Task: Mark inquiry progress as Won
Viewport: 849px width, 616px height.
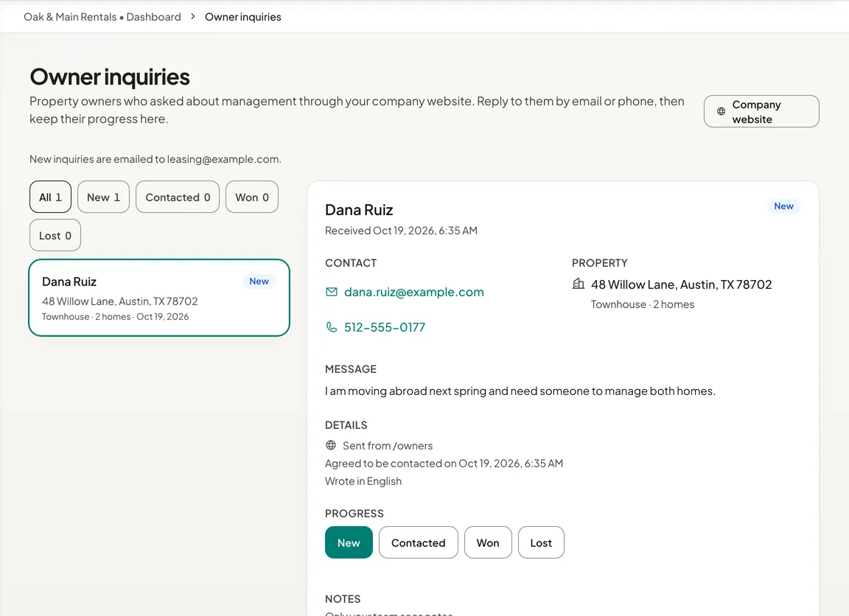Action: pos(488,542)
